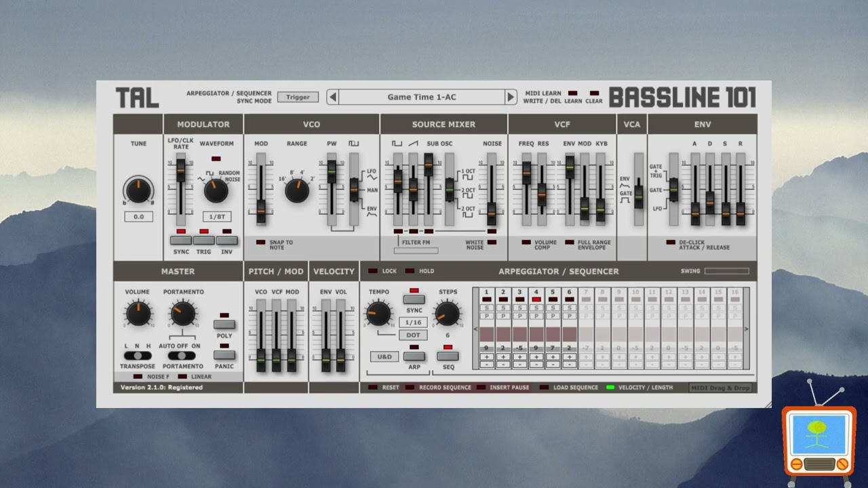The height and width of the screenshot is (488, 868).
Task: Toggle the NOISE F LED
Action: 138,376
